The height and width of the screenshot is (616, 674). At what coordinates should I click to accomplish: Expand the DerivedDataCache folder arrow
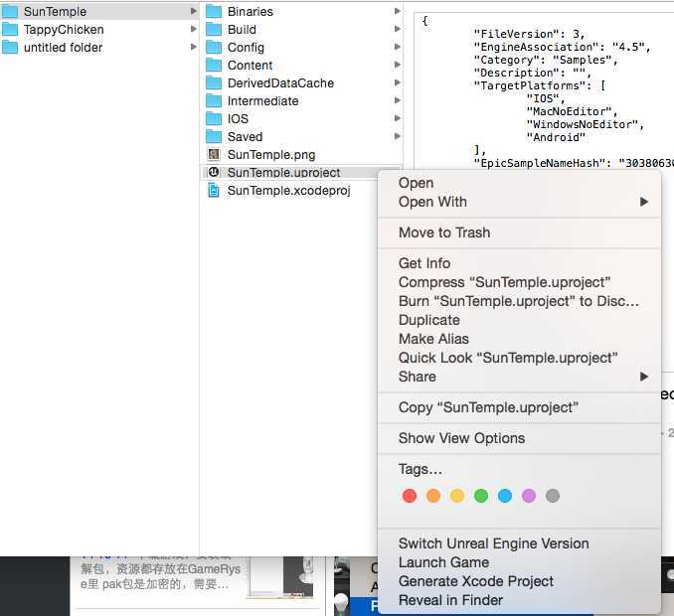pyautogui.click(x=398, y=82)
